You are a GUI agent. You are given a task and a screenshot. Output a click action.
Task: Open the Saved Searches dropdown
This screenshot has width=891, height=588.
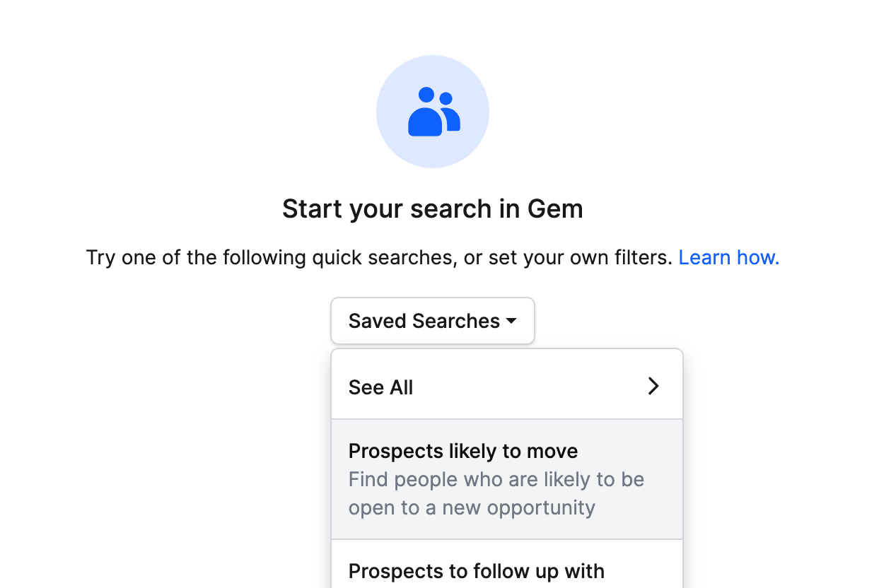click(x=433, y=321)
